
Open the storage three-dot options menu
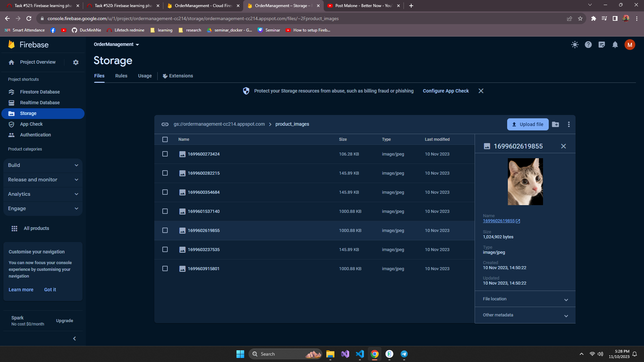pyautogui.click(x=569, y=124)
